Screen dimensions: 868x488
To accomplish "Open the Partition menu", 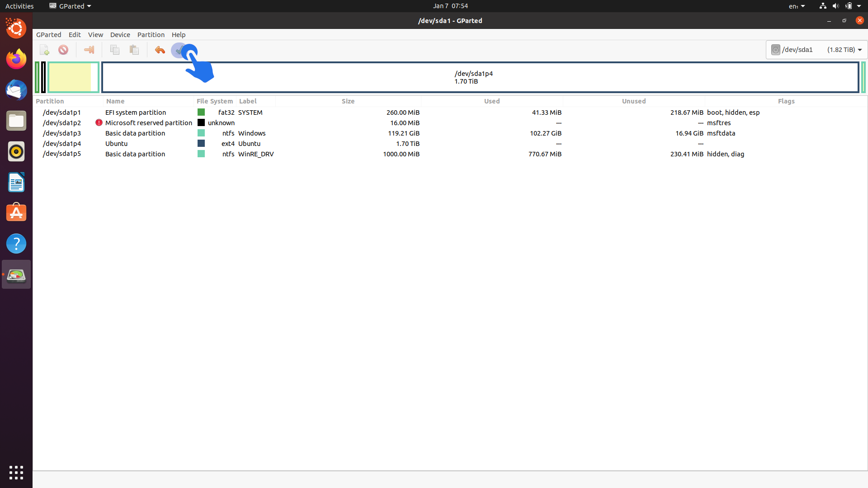I will [x=151, y=35].
